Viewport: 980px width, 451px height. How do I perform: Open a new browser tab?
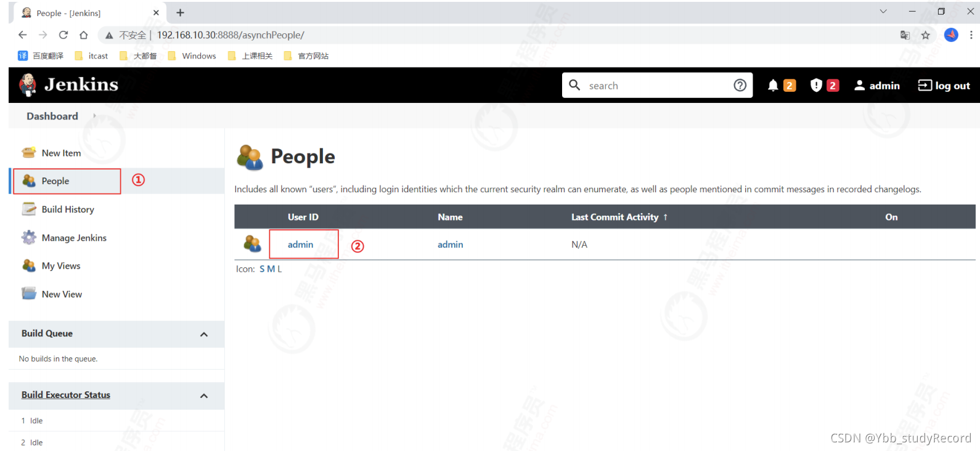[x=180, y=12]
